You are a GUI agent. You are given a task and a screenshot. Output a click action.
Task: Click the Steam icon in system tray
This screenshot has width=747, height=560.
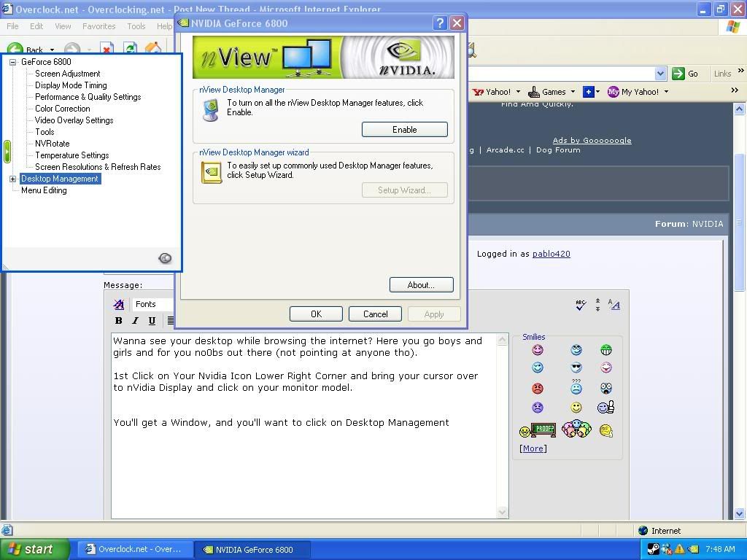tap(654, 549)
